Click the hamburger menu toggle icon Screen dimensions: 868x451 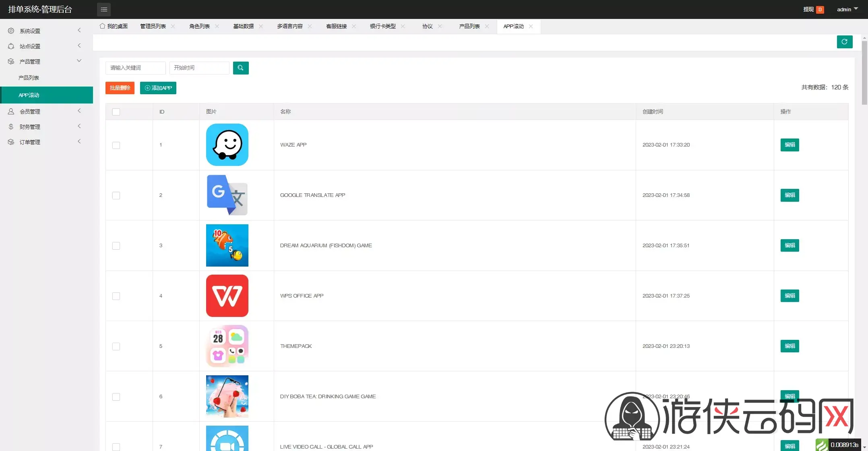[104, 9]
